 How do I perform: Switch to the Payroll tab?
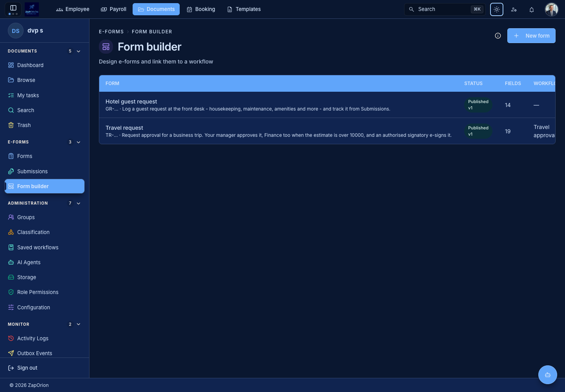[x=114, y=9]
